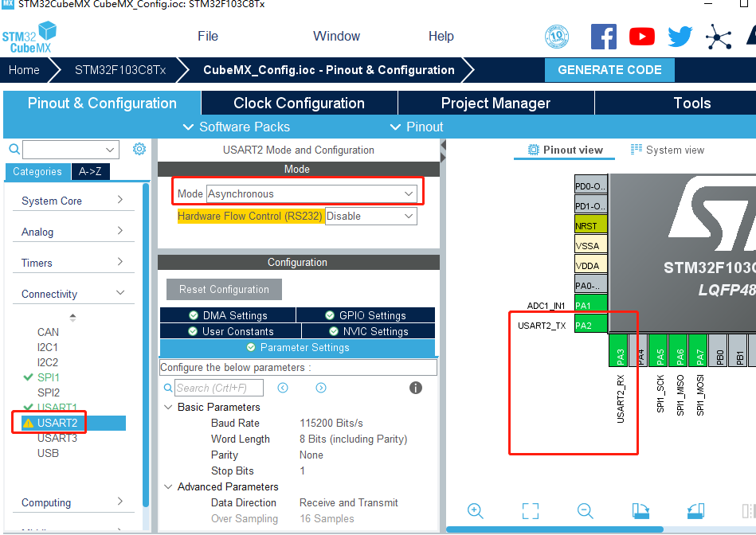This screenshot has width=756, height=535.
Task: Click the 115200 Bits/s baud rate value
Action: point(331,424)
